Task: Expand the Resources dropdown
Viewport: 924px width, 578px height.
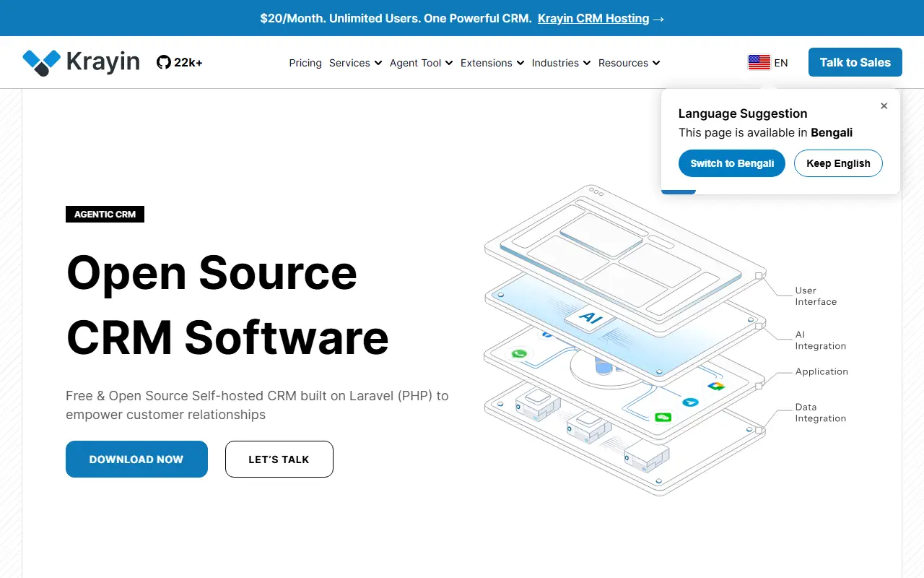Action: 629,63
